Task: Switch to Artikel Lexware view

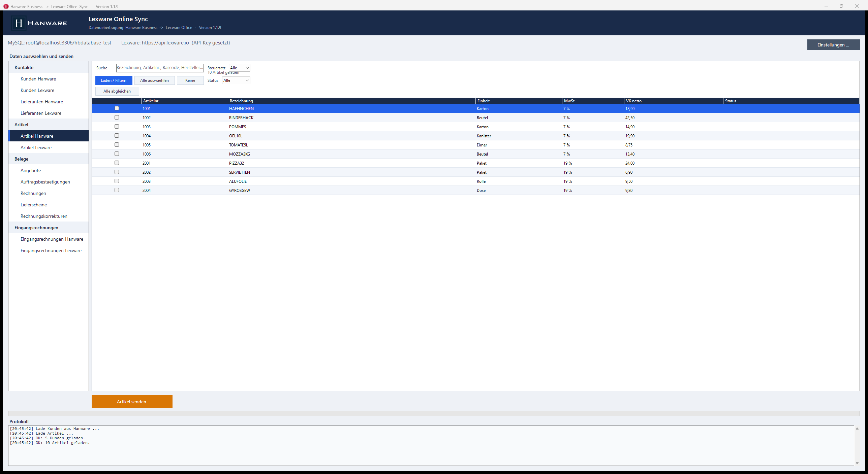Action: (49, 147)
